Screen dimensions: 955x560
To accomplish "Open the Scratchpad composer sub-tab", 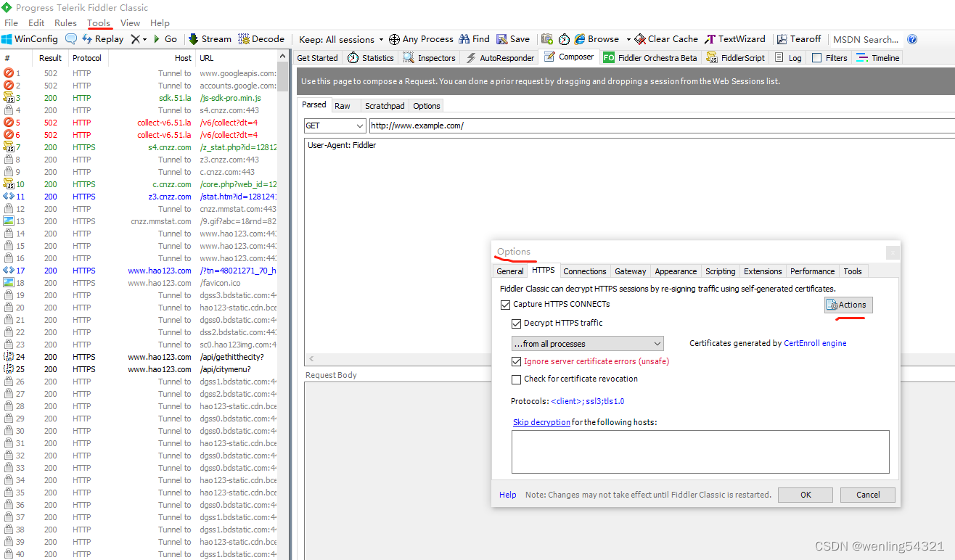I will pyautogui.click(x=385, y=106).
